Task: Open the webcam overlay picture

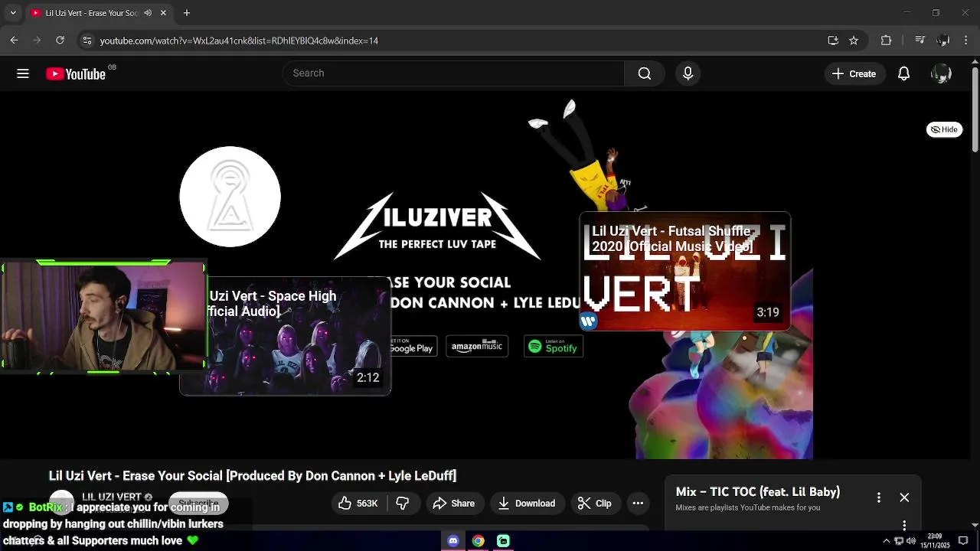Action: pyautogui.click(x=103, y=317)
